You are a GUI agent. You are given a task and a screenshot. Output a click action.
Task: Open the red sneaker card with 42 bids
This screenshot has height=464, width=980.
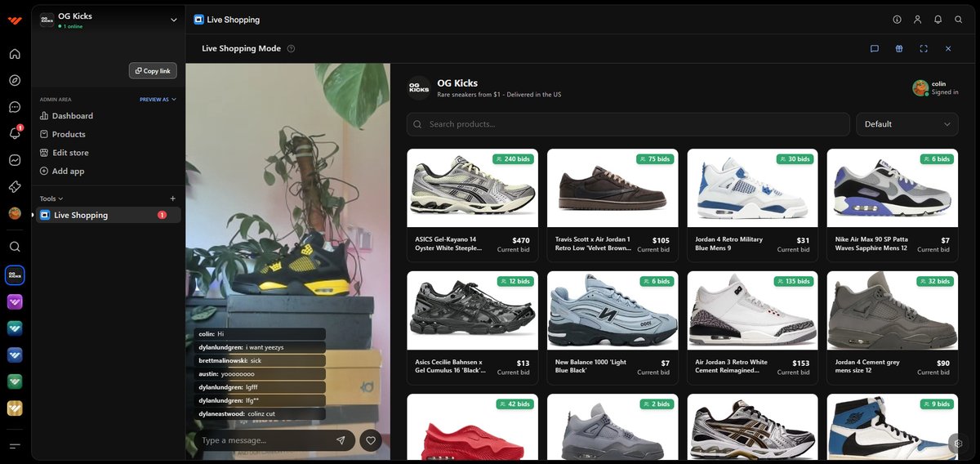coord(472,427)
